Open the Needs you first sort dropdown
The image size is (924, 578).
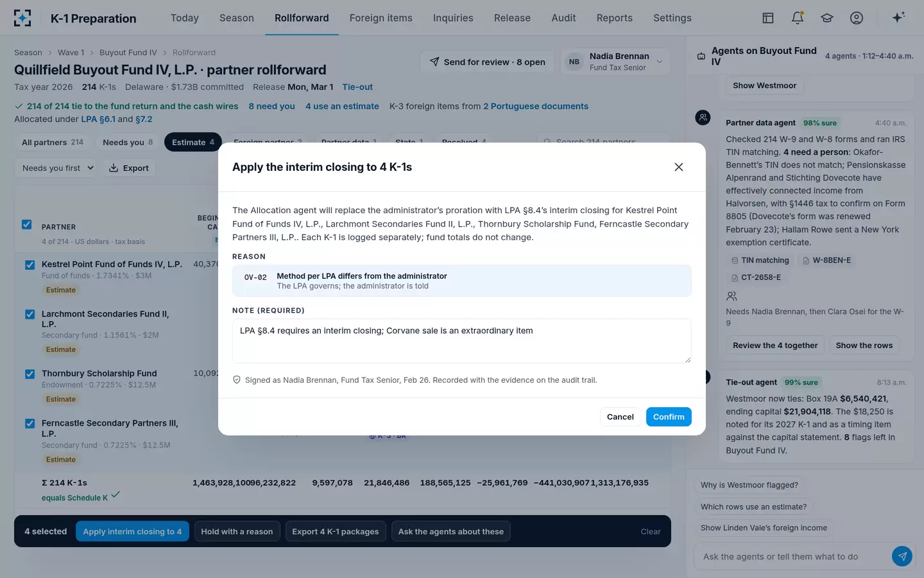55,168
